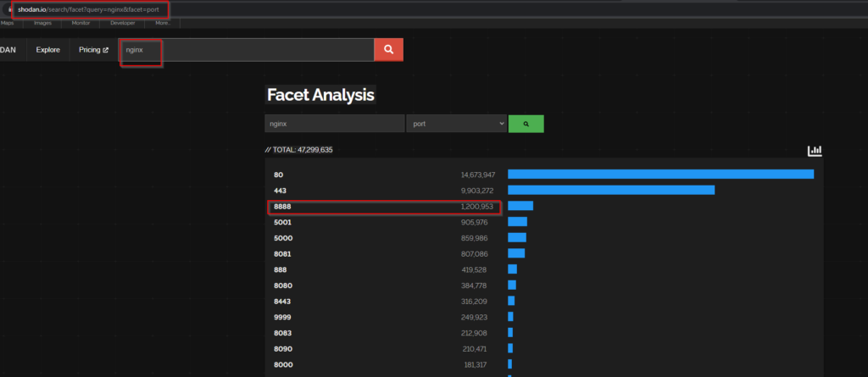Open the Images bookmark

click(42, 23)
